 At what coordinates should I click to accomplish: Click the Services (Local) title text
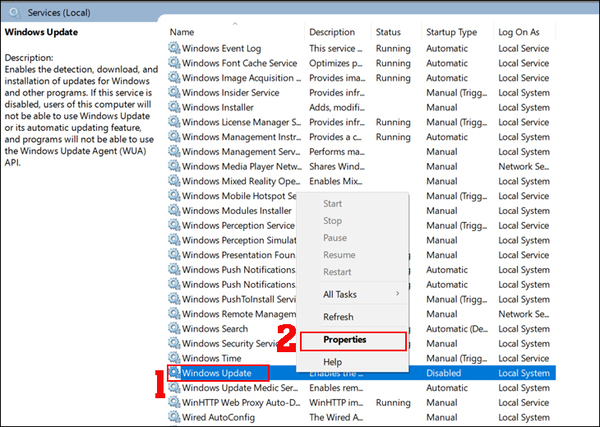59,13
